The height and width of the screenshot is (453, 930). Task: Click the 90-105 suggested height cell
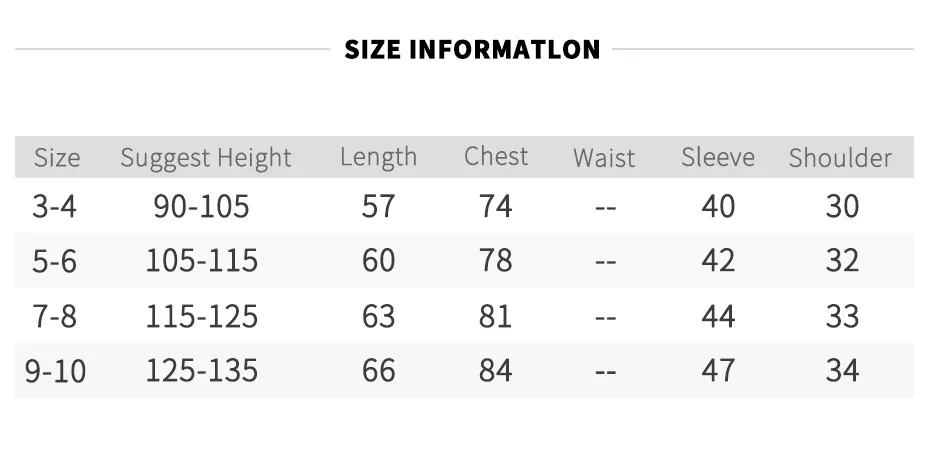tap(202, 206)
